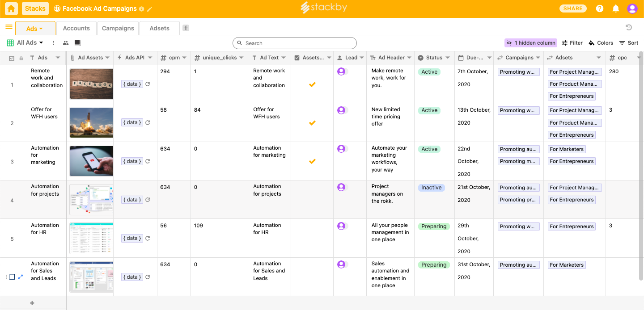Click in the Search field
Image resolution: width=644 pixels, height=310 pixels.
[295, 43]
